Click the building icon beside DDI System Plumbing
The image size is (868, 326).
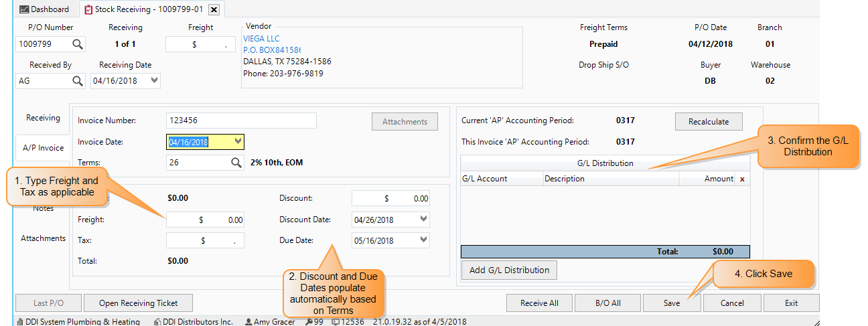tap(19, 322)
